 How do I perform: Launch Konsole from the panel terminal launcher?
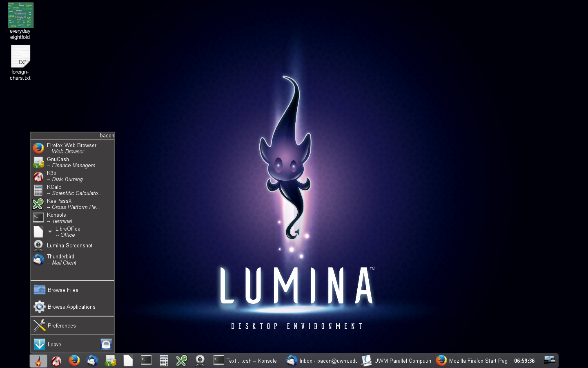(146, 361)
